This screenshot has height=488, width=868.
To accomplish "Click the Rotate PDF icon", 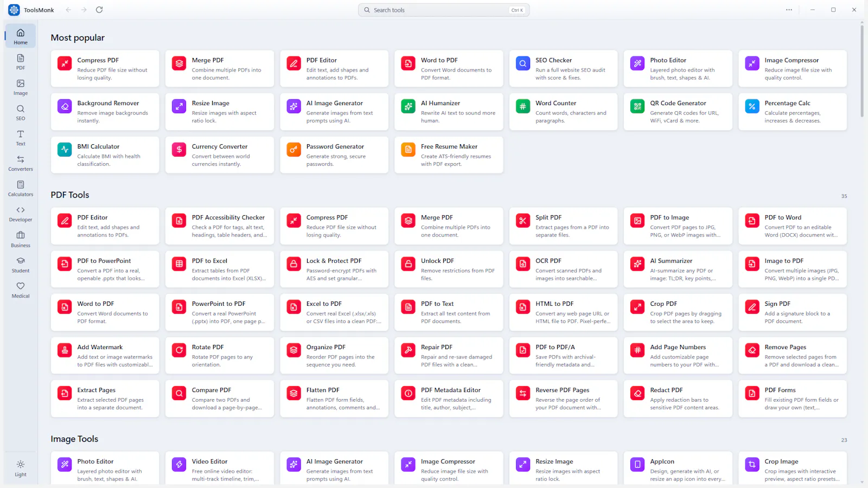I will coord(179,350).
